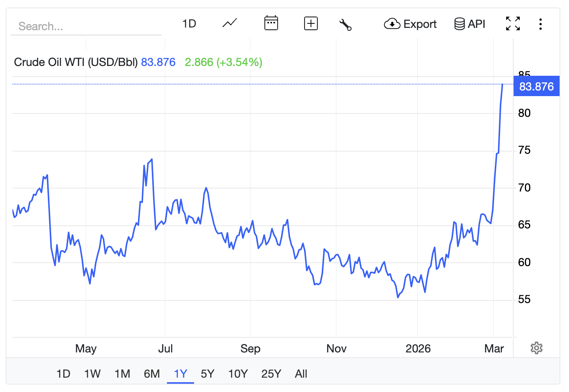Click the 55 price axis label
The image size is (569, 392).
pyautogui.click(x=524, y=300)
